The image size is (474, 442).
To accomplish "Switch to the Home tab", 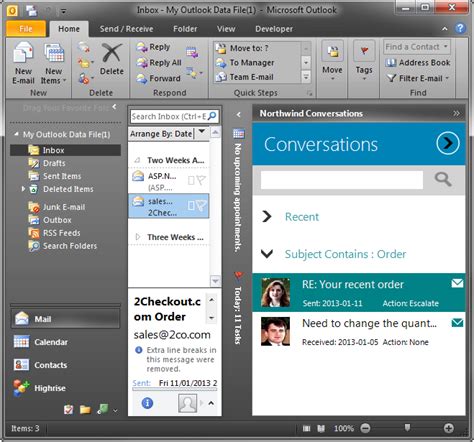I will 69,29.
